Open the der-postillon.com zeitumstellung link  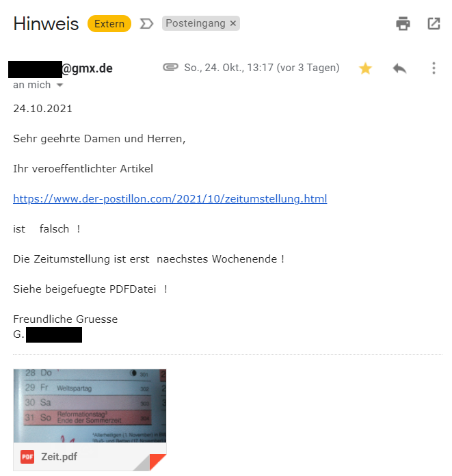[170, 199]
